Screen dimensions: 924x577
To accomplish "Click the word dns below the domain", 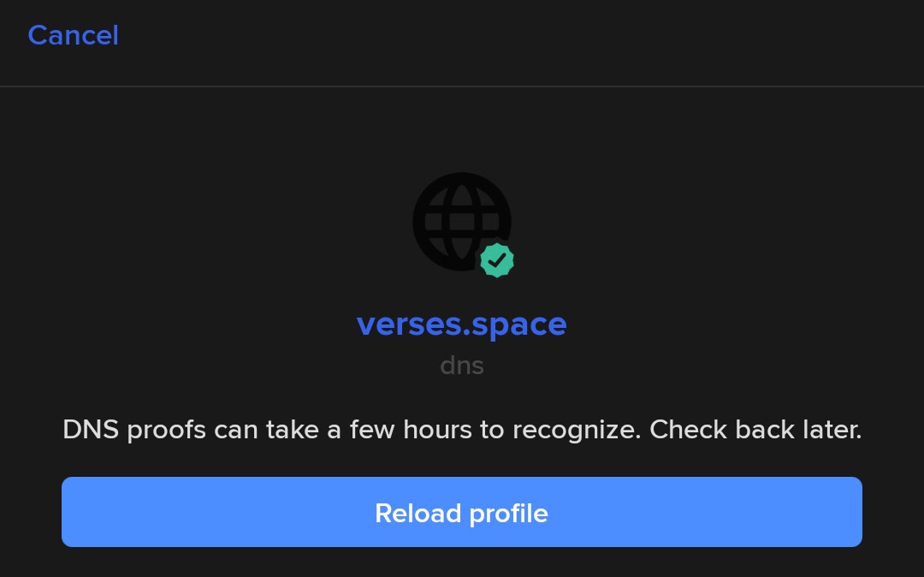I will pos(461,366).
